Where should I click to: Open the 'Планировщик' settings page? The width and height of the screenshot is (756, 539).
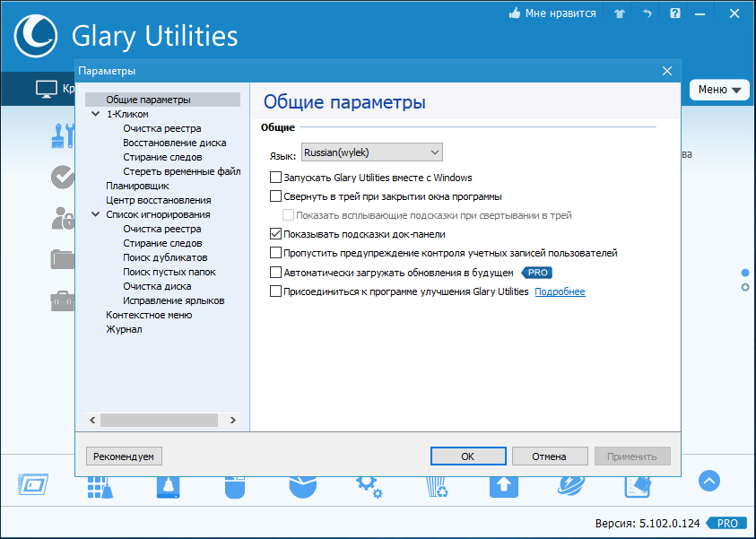click(137, 186)
